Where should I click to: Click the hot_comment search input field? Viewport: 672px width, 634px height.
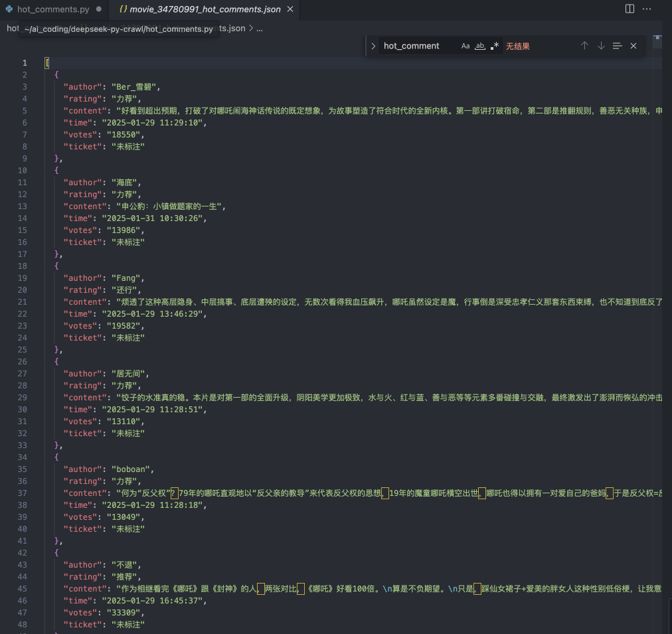pyautogui.click(x=418, y=46)
